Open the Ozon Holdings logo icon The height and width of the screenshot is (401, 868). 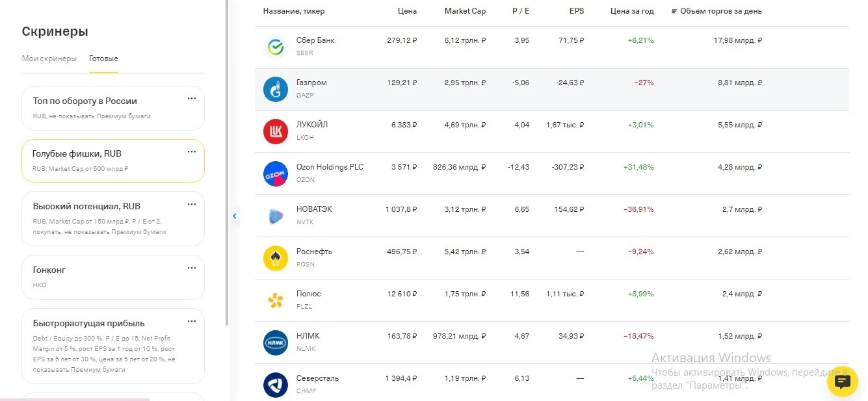point(276,174)
